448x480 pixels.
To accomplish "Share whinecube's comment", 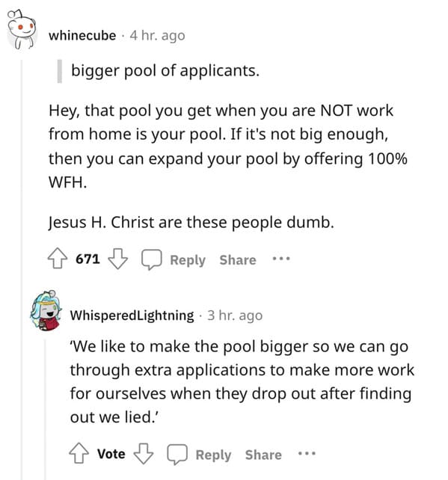I will [238, 260].
